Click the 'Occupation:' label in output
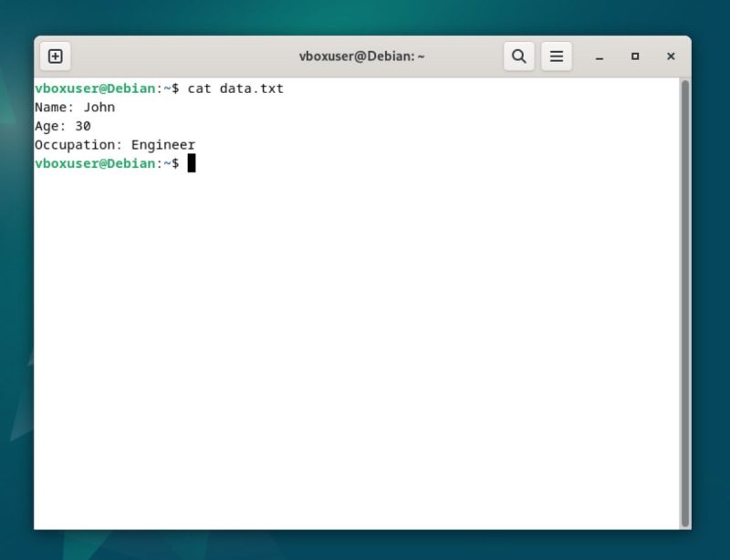 tap(78, 145)
